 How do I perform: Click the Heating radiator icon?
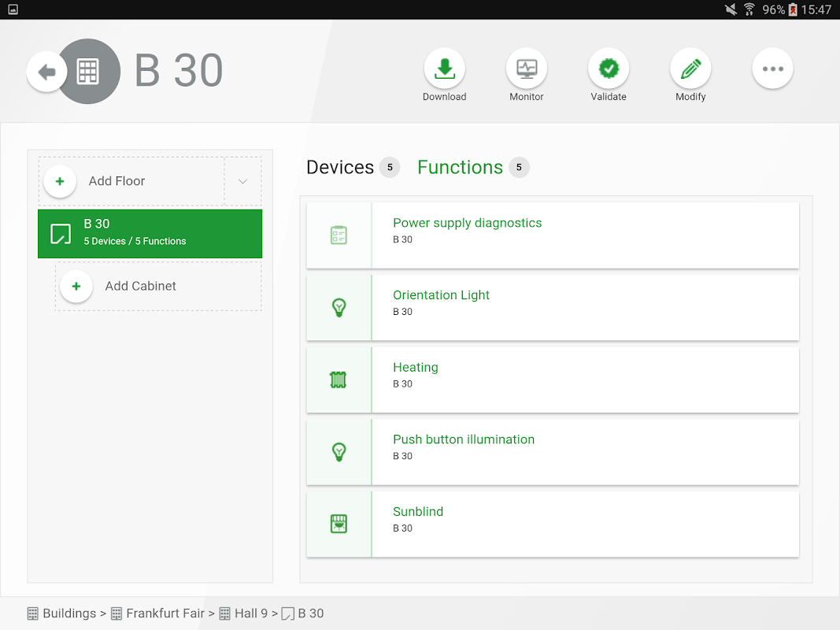[339, 380]
